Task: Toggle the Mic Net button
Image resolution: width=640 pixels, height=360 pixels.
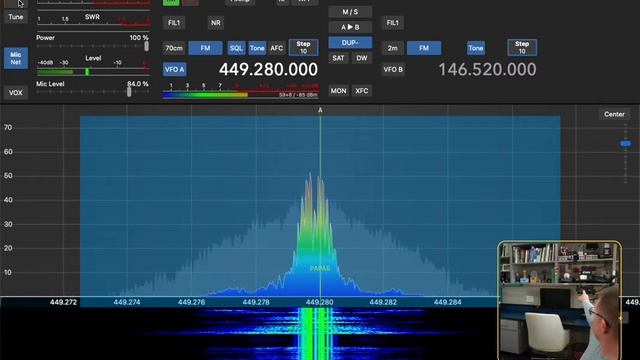Action: (x=16, y=58)
